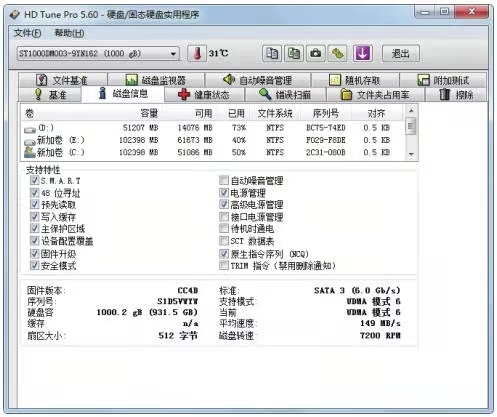
Task: Open the ST1000DM003 drive selection dropdown
Action: 98,53
